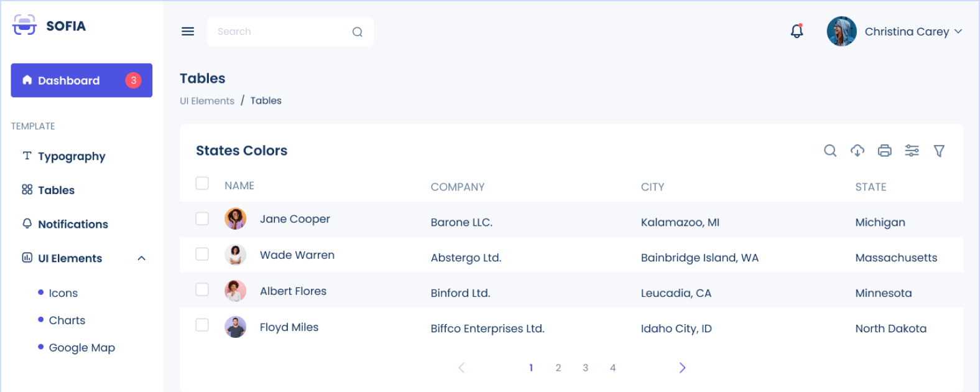Go to next page with right chevron
Viewport: 980px width, 392px height.
[x=682, y=368]
